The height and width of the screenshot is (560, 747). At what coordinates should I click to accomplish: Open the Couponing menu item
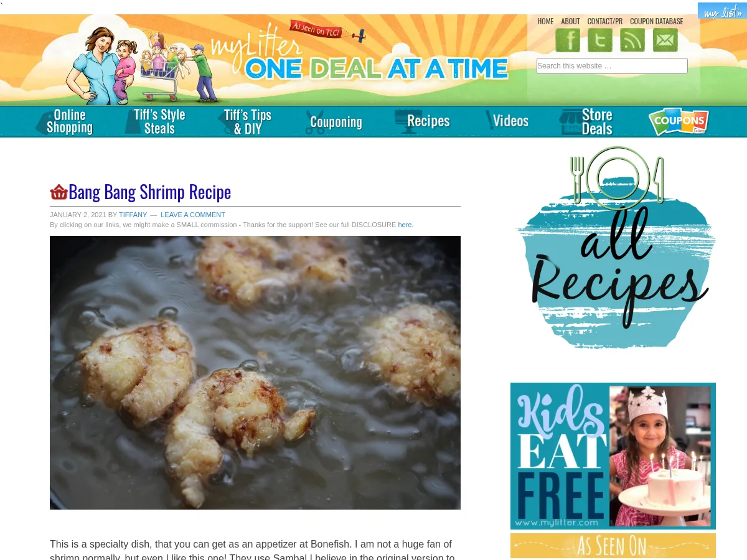(334, 122)
